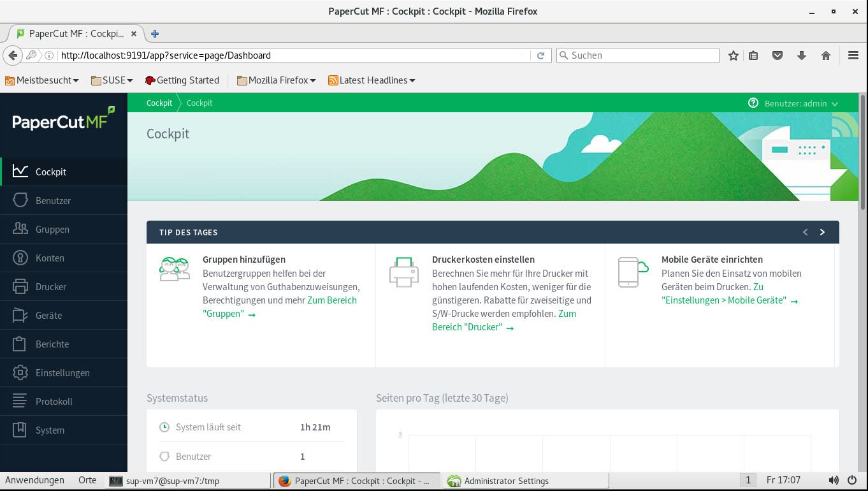Open Drucker via its printer icon

[20, 287]
